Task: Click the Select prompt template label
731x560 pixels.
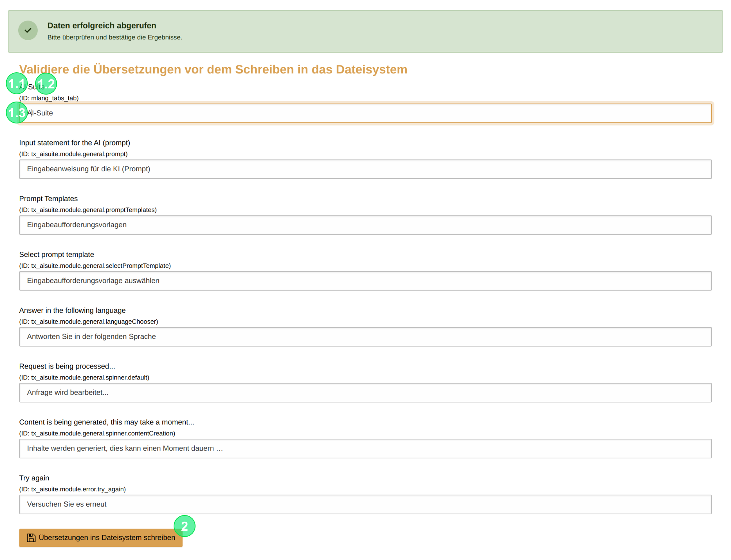Action: (x=57, y=255)
